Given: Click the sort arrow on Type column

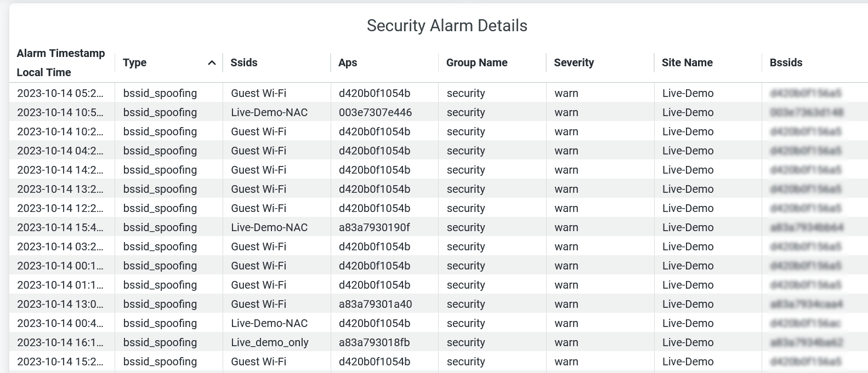Looking at the screenshot, I should coord(212,63).
